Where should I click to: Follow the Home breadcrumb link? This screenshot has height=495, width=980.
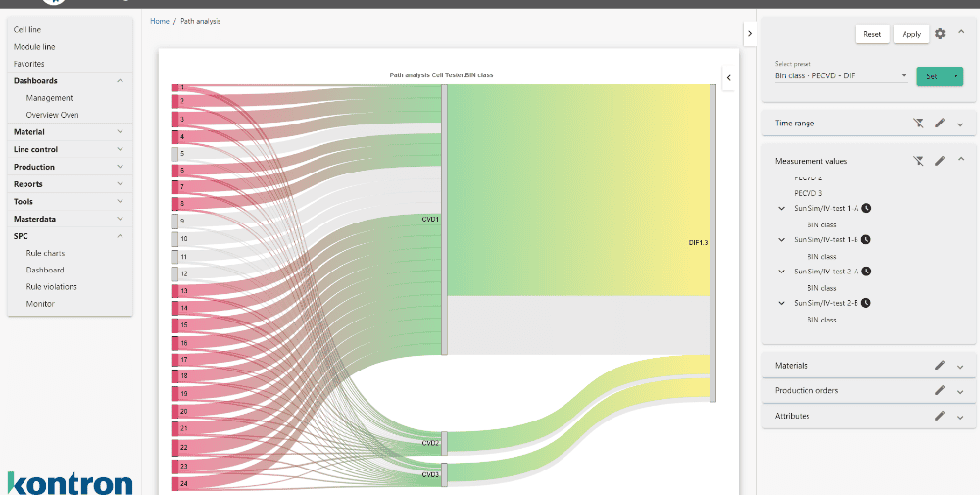pyautogui.click(x=160, y=21)
